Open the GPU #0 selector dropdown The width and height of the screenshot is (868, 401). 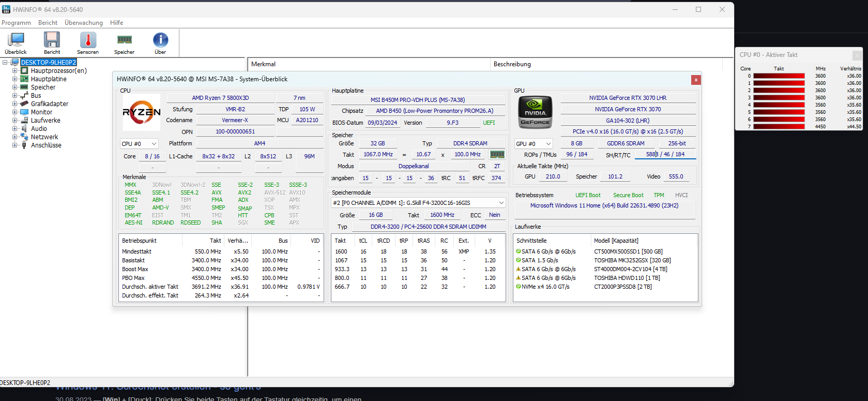[x=534, y=144]
